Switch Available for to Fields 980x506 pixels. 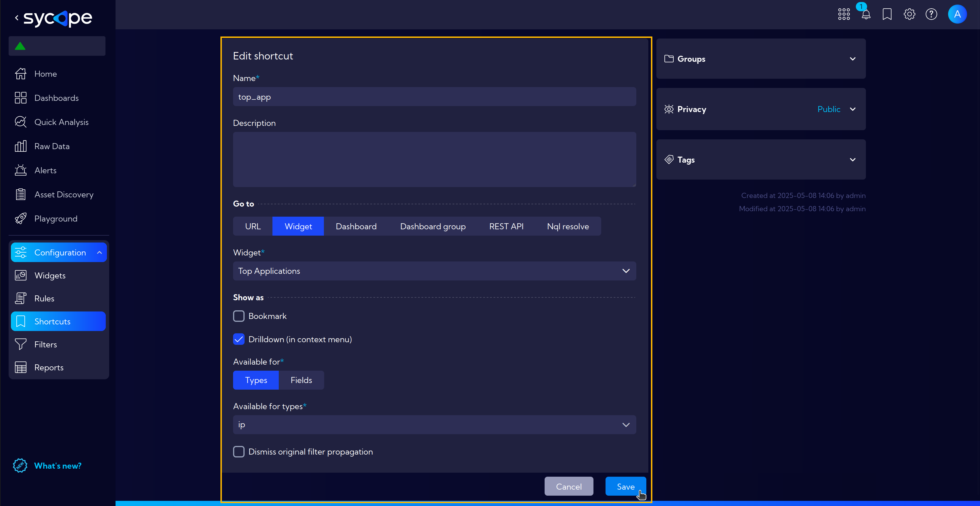click(x=301, y=380)
